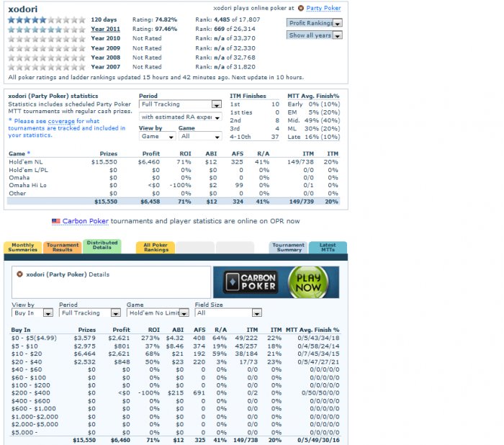Click the Year 2011 star rating
This screenshot has width=504, height=445.
point(46,30)
